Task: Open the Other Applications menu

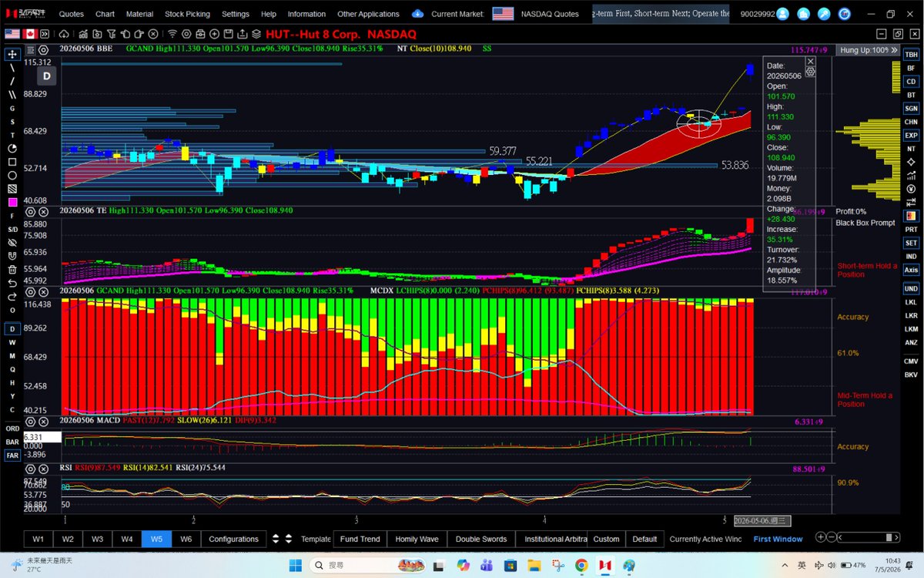Action: (x=368, y=14)
